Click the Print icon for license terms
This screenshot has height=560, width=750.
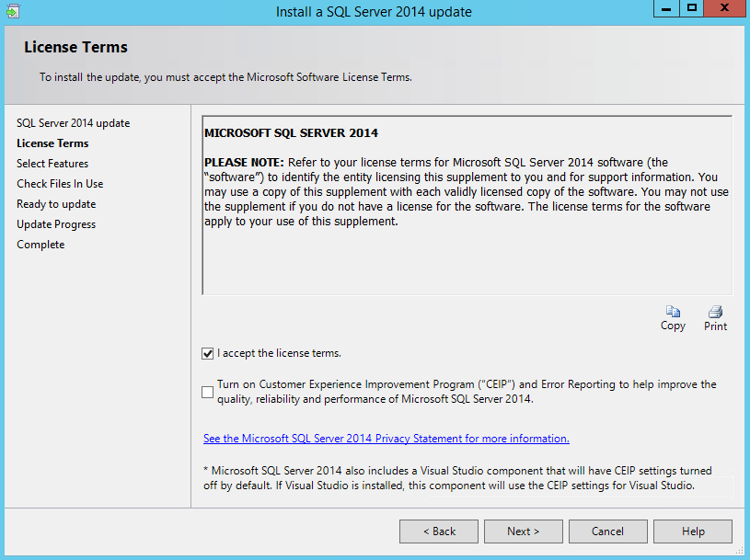[x=715, y=313]
